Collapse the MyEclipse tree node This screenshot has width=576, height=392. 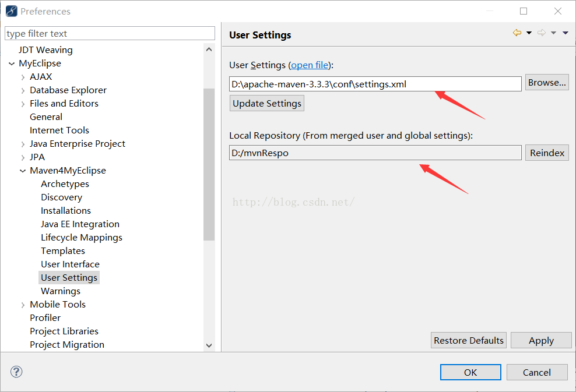(x=12, y=63)
